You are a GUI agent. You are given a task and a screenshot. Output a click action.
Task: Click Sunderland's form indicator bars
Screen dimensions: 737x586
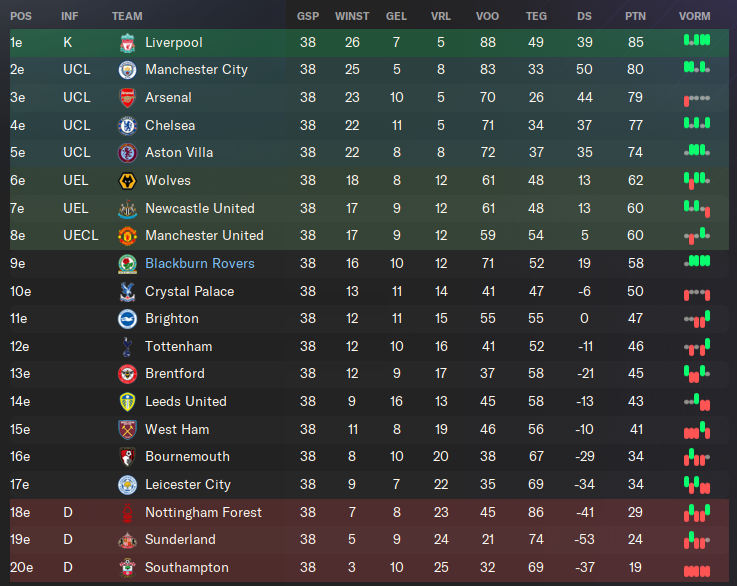pyautogui.click(x=697, y=540)
